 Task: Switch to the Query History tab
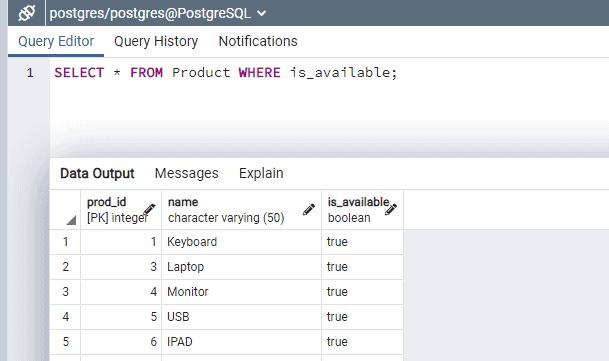[x=156, y=41]
